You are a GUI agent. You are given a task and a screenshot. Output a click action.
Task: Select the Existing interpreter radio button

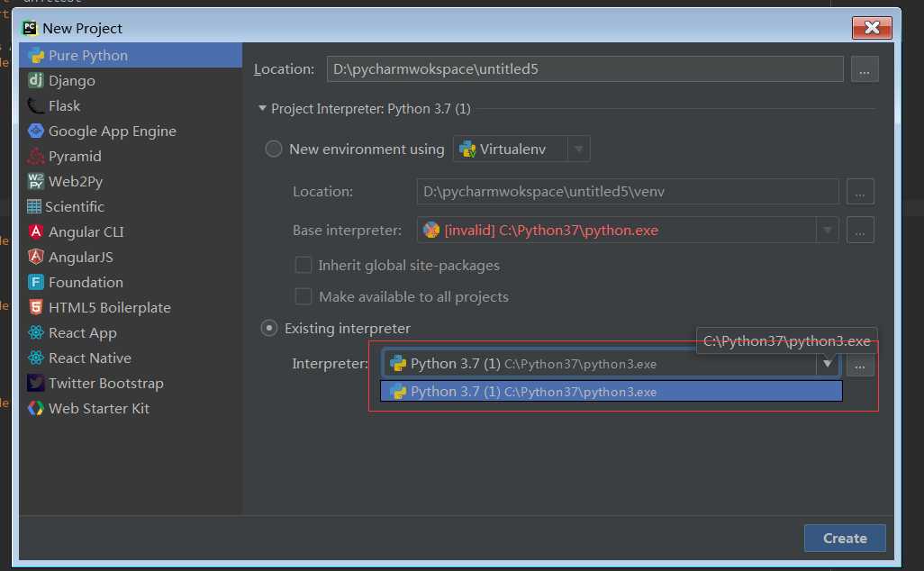pyautogui.click(x=269, y=328)
